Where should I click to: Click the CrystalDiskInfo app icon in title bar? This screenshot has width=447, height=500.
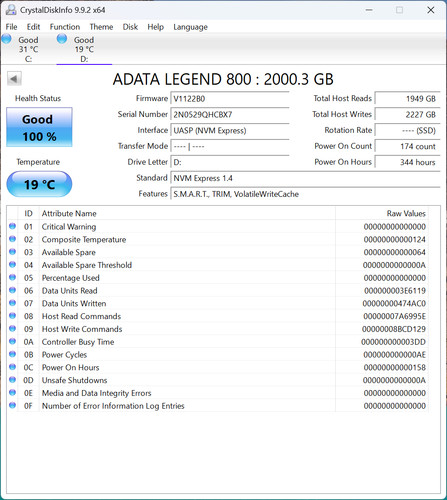[10, 10]
